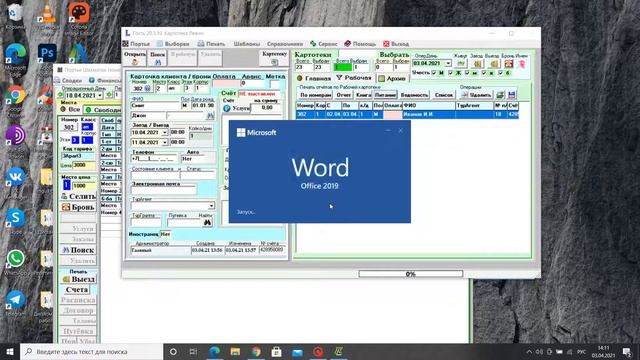Click the room number 302 icon in client card
The image size is (640, 360).
148,88
